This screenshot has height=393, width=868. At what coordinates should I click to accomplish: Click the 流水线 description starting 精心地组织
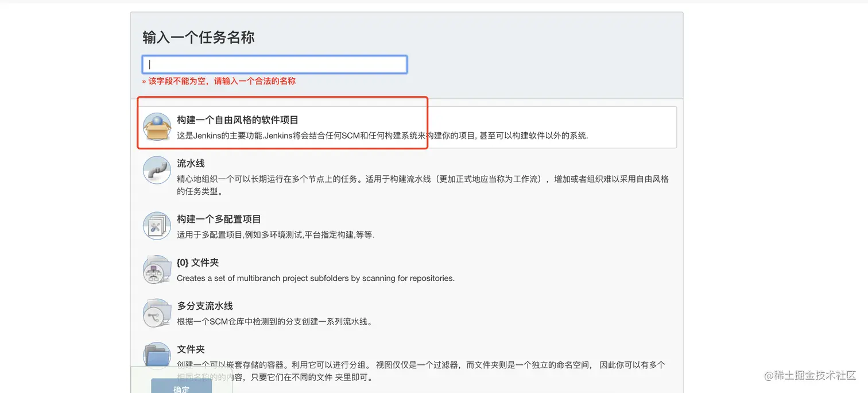tap(423, 185)
